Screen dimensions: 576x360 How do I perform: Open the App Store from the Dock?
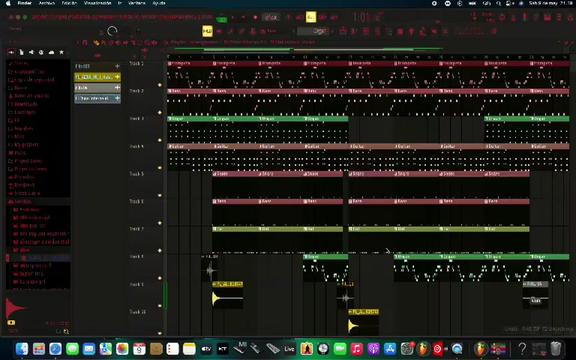point(390,349)
